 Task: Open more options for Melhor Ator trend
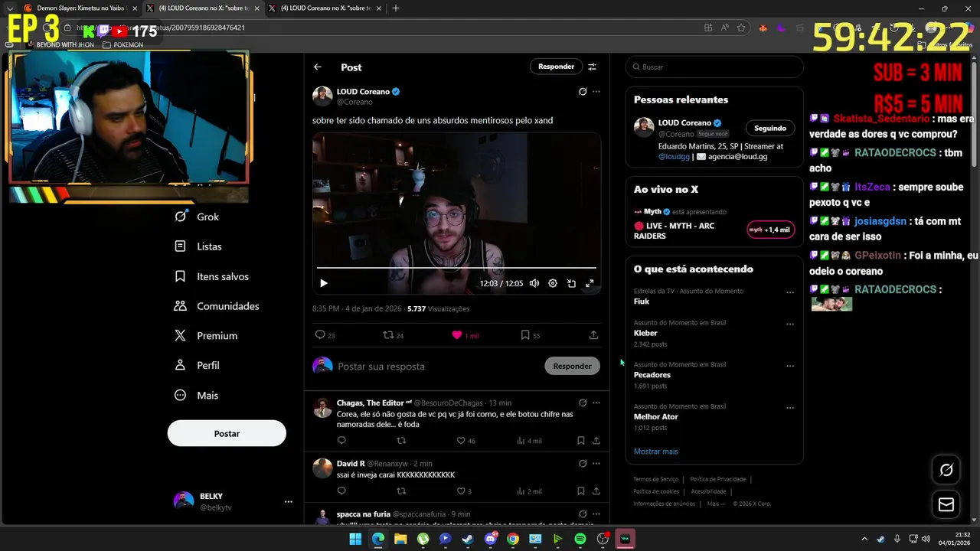pos(790,408)
